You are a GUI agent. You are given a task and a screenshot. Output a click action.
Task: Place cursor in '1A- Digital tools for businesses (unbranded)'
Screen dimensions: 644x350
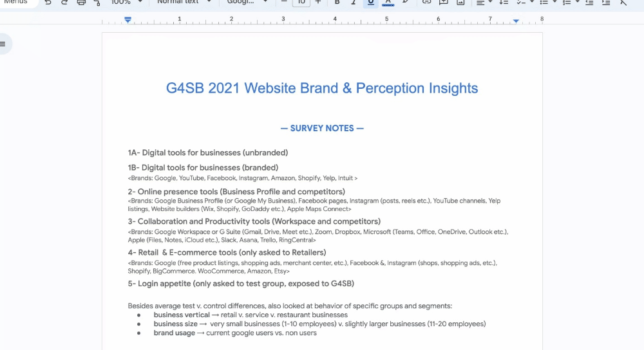pos(208,152)
